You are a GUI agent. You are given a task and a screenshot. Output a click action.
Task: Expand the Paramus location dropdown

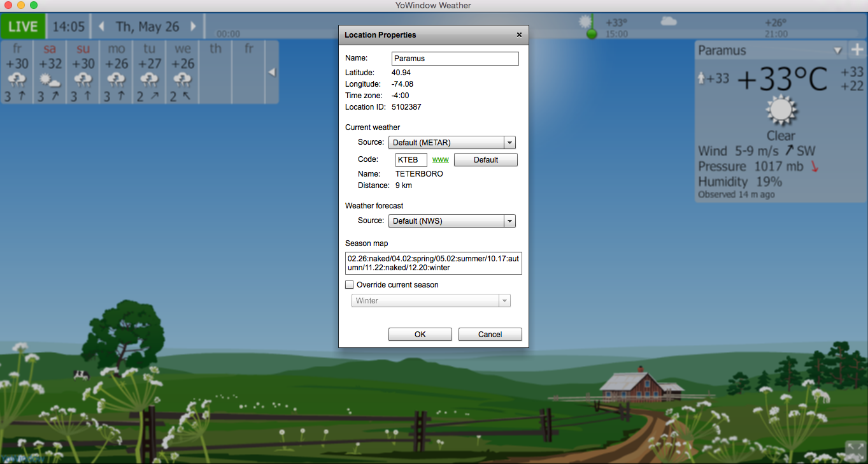point(837,50)
